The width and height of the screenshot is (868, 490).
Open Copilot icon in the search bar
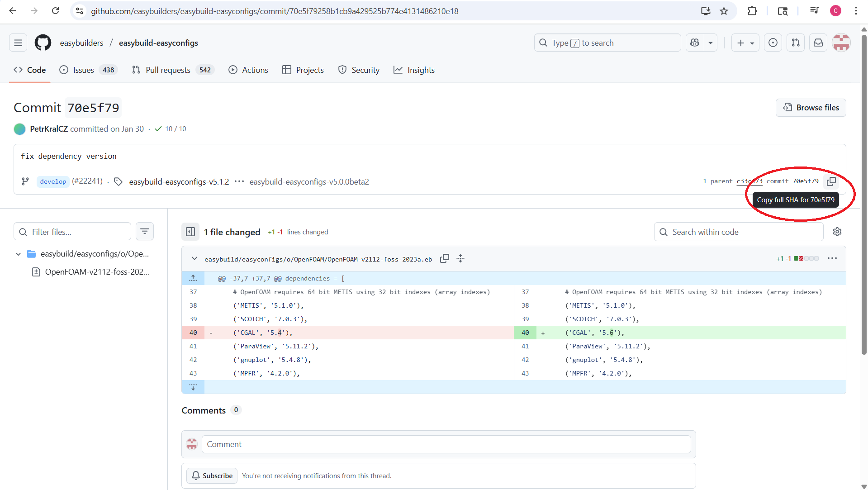click(x=695, y=43)
